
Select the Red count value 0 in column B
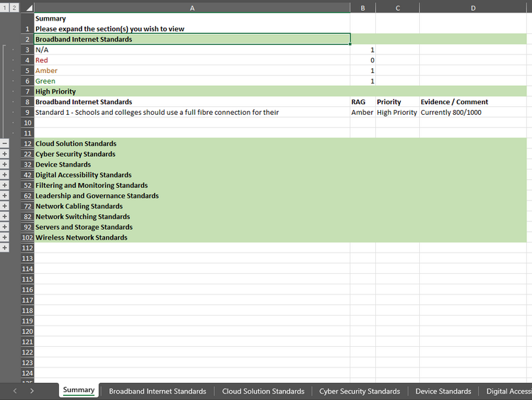[x=362, y=60]
